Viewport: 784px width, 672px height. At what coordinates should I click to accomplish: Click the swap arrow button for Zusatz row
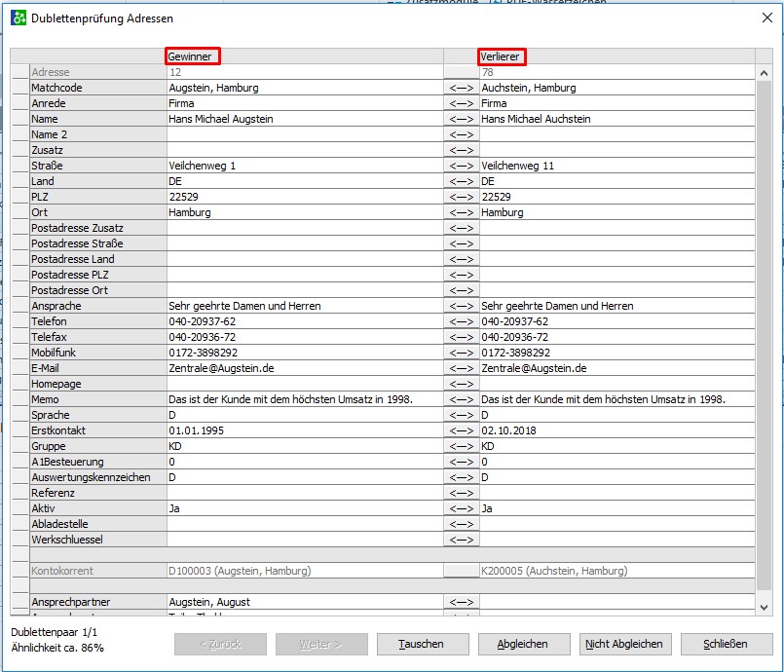[x=461, y=150]
